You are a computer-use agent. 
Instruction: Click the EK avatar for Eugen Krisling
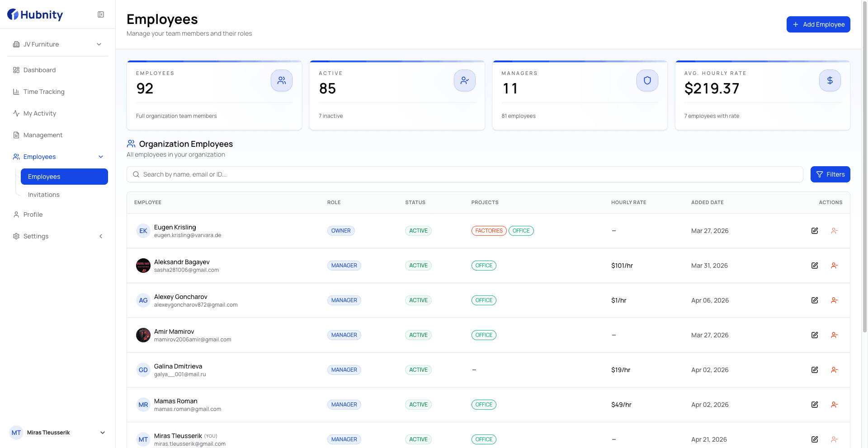tap(143, 231)
